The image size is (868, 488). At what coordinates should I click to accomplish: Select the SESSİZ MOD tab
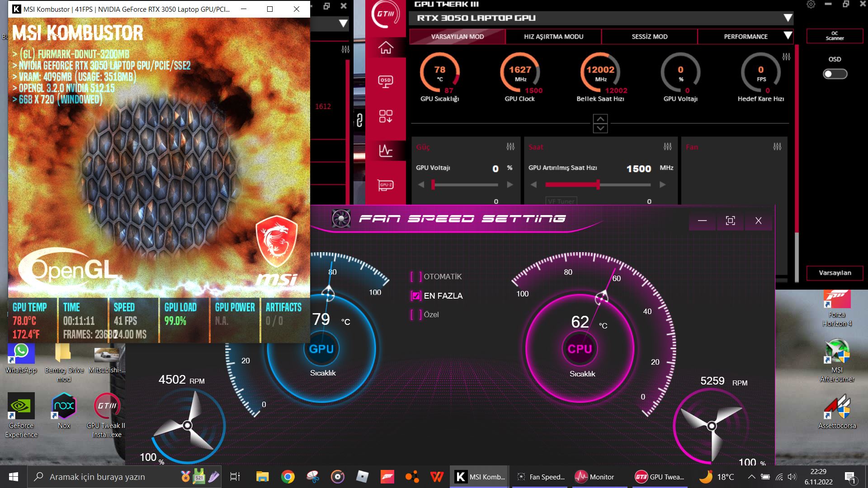coord(649,37)
